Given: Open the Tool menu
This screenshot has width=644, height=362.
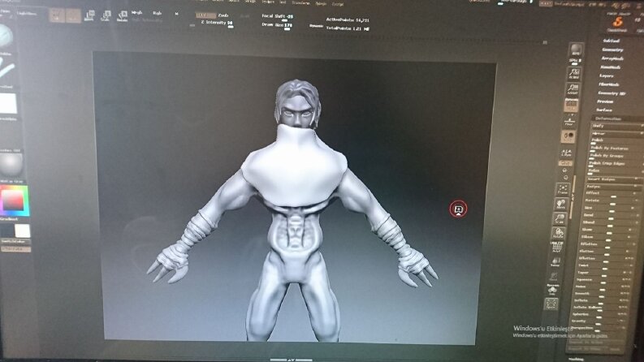Looking at the screenshot, I should click(x=283, y=2).
